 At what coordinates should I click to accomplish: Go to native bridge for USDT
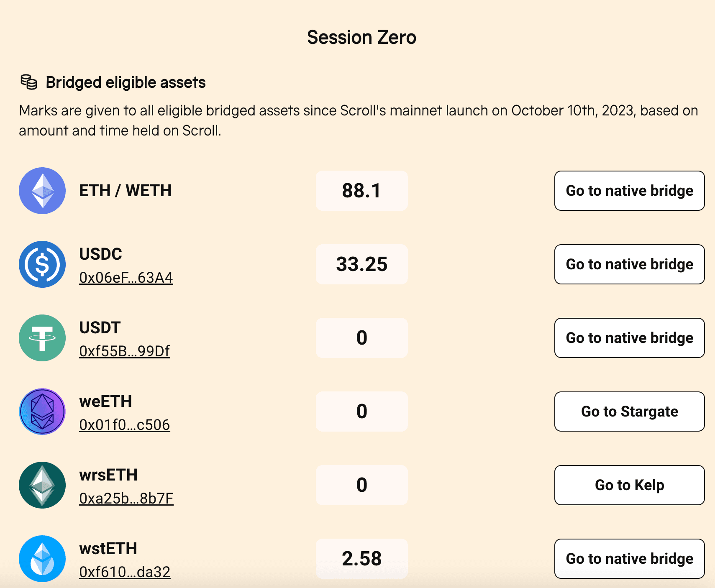630,338
